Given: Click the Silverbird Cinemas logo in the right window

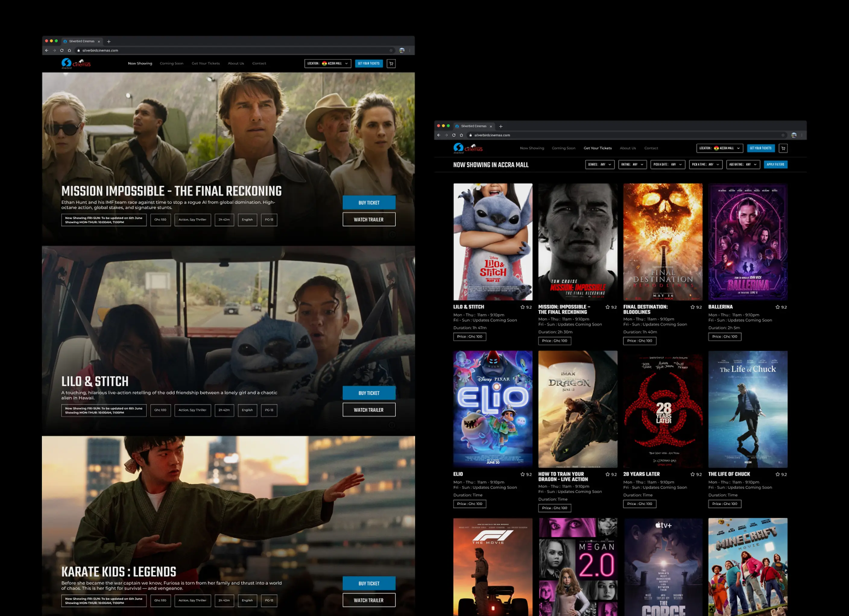Looking at the screenshot, I should click(468, 148).
